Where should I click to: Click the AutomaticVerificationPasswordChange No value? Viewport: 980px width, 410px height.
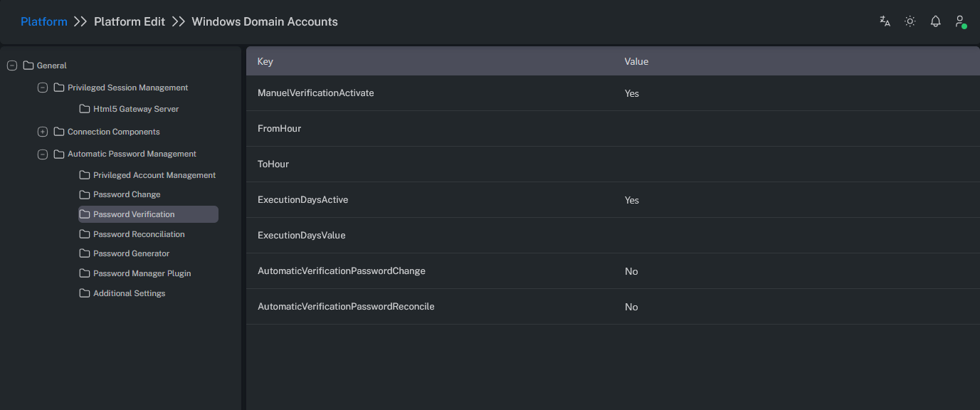click(x=631, y=271)
